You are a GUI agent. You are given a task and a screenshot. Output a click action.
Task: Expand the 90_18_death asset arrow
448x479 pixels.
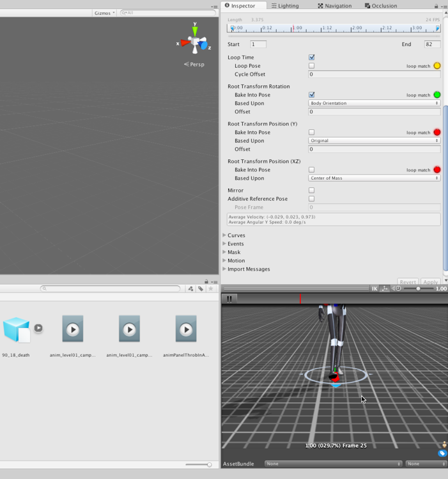click(38, 328)
